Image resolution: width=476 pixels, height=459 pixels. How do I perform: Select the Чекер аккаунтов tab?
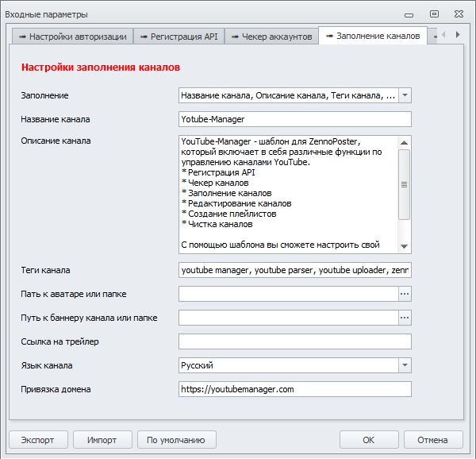pyautogui.click(x=271, y=37)
